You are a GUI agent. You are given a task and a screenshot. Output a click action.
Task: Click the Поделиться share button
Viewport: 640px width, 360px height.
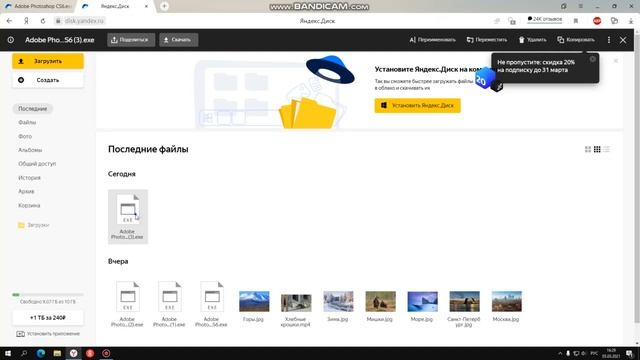(x=131, y=40)
